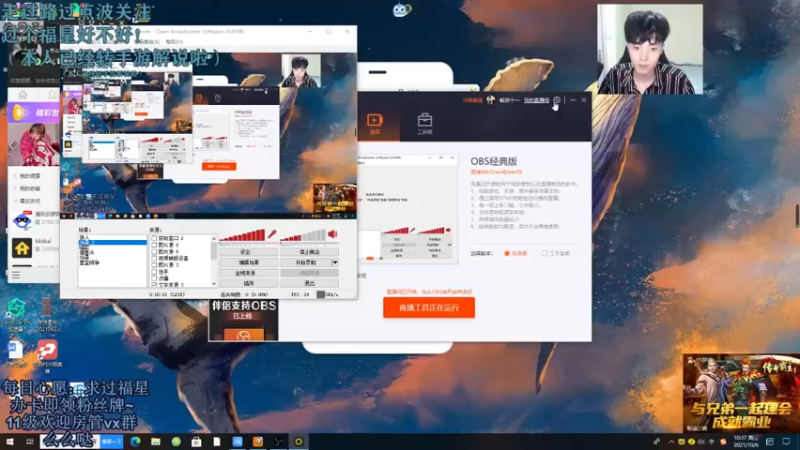Select the studio version radio button
Screen dimensions: 800x450
point(544,253)
